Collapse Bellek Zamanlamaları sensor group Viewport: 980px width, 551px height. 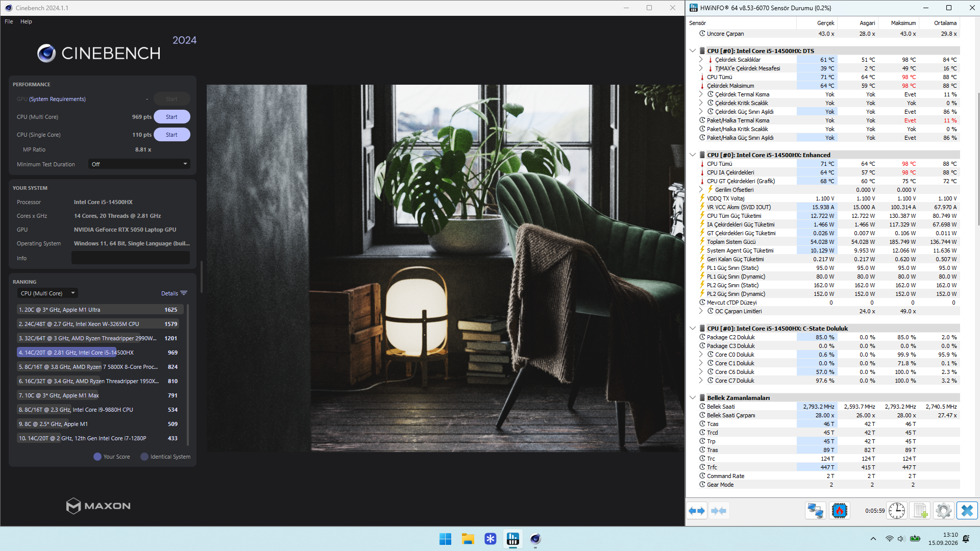(x=693, y=398)
